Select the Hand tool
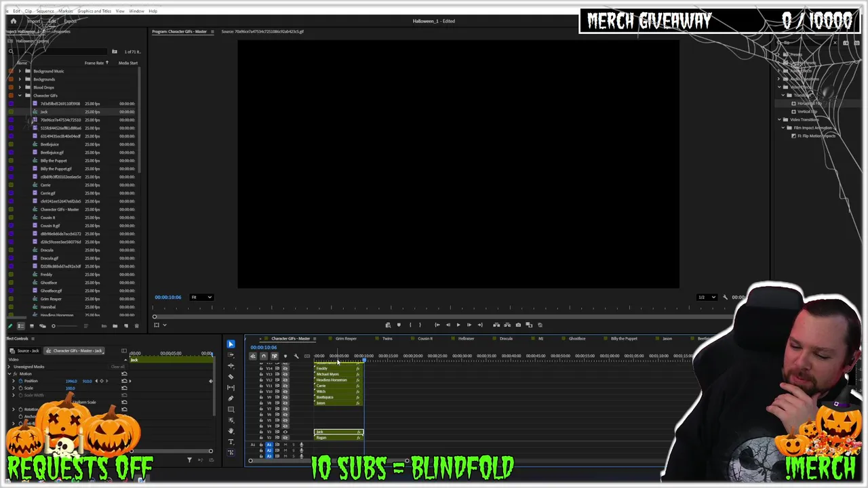The image size is (868, 488). click(231, 431)
